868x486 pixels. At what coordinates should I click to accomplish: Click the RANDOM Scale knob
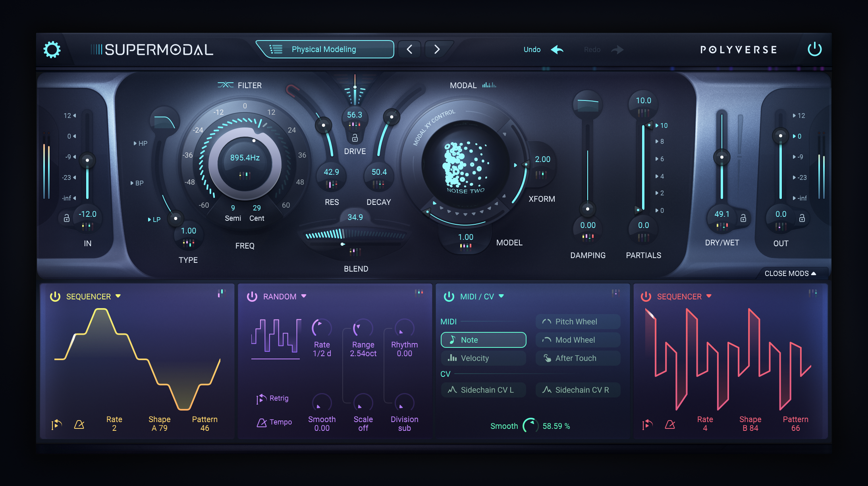[x=363, y=403]
